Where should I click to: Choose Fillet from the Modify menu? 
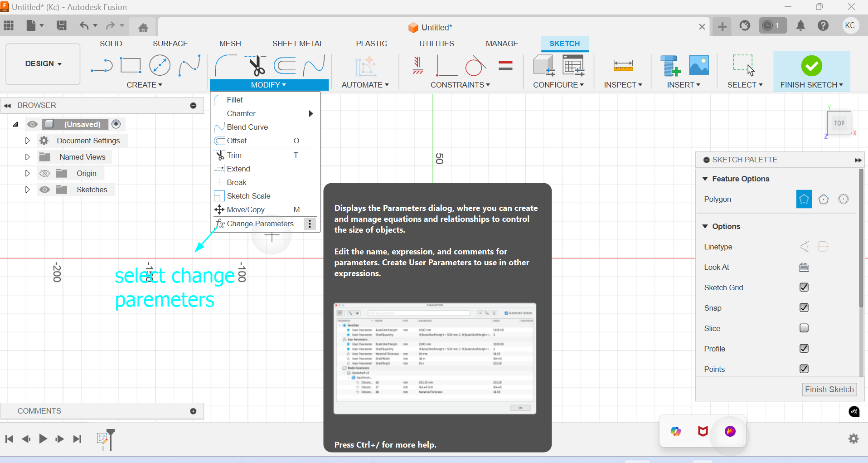[266, 100]
